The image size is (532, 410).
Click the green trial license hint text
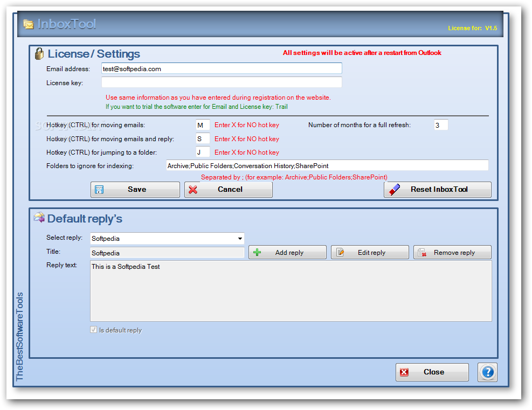(x=196, y=107)
